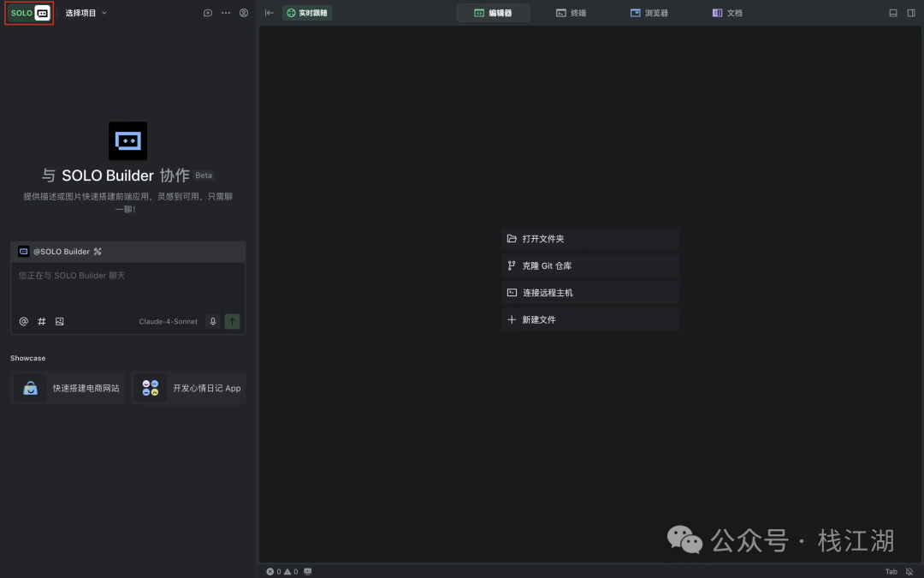Image resolution: width=924 pixels, height=578 pixels.
Task: Open agent tools icon beside @SOLO Builder
Action: click(98, 251)
